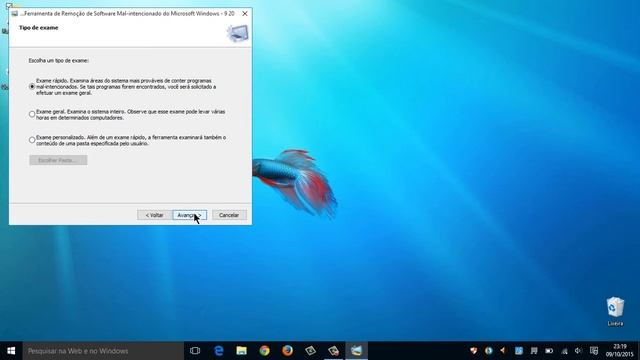Open the shield security tray icon

point(473,351)
